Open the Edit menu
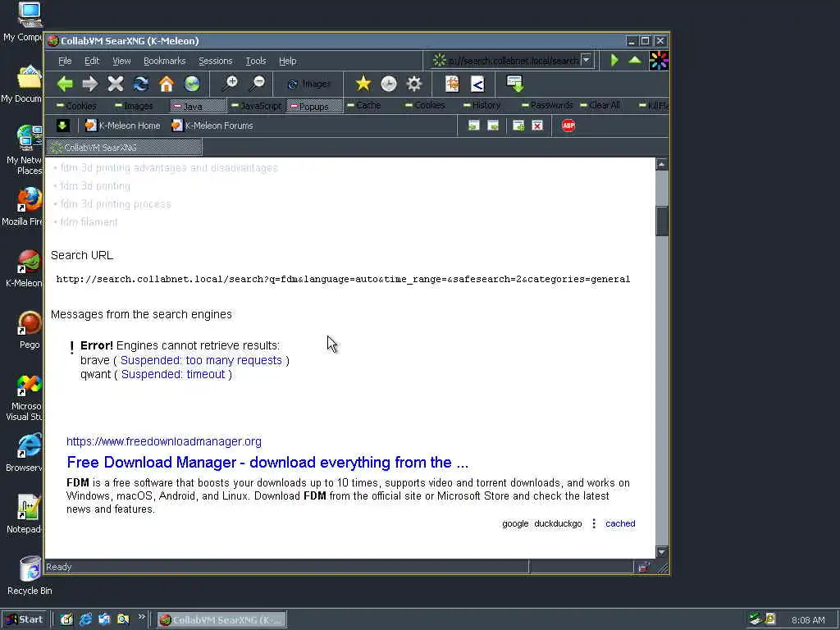 (92, 61)
